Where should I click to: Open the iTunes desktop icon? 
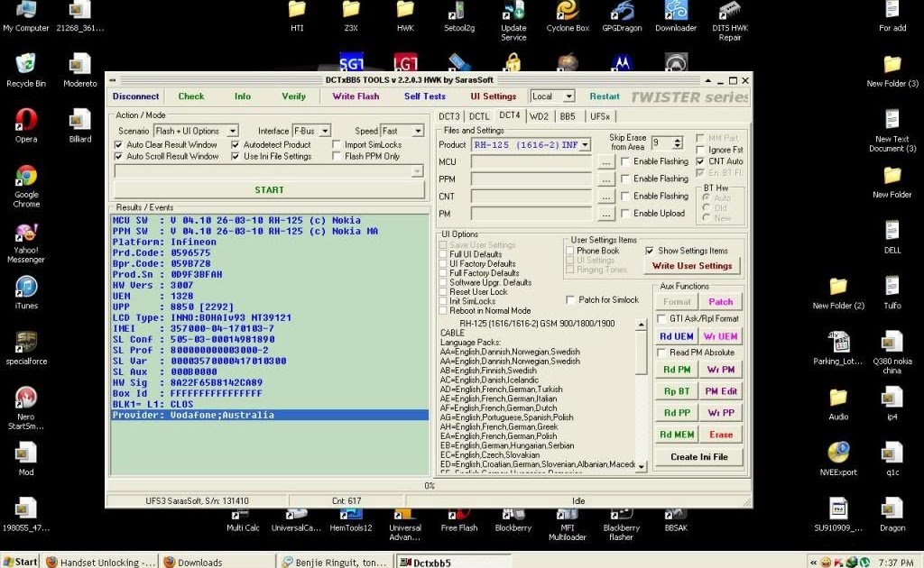coord(26,292)
